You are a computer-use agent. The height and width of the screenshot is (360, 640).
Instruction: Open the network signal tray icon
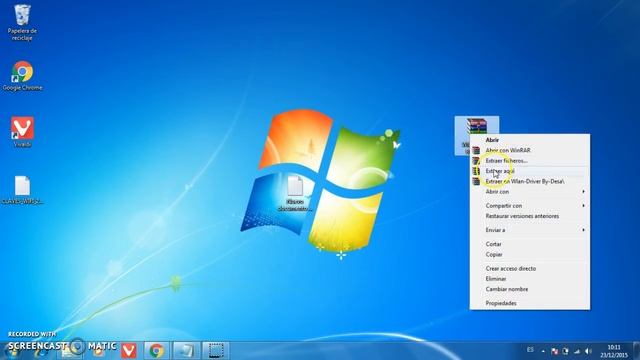coord(577,351)
